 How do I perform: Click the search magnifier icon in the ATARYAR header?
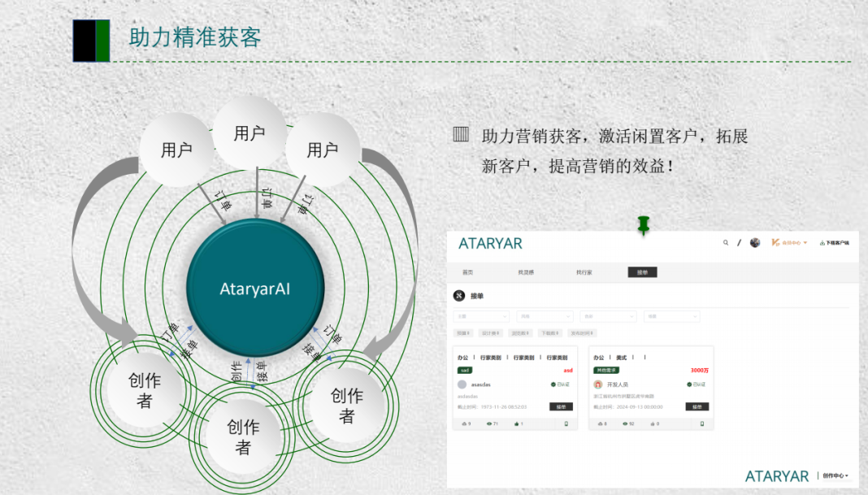click(x=726, y=242)
